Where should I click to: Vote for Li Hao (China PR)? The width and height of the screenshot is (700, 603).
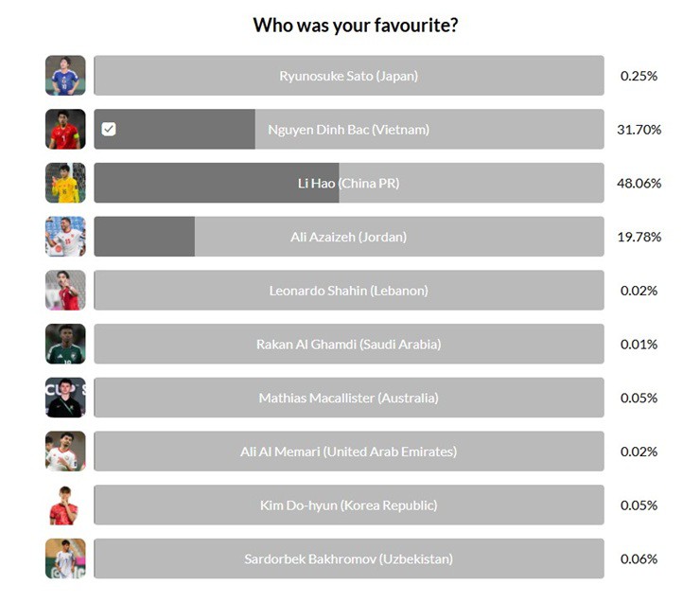point(348,183)
